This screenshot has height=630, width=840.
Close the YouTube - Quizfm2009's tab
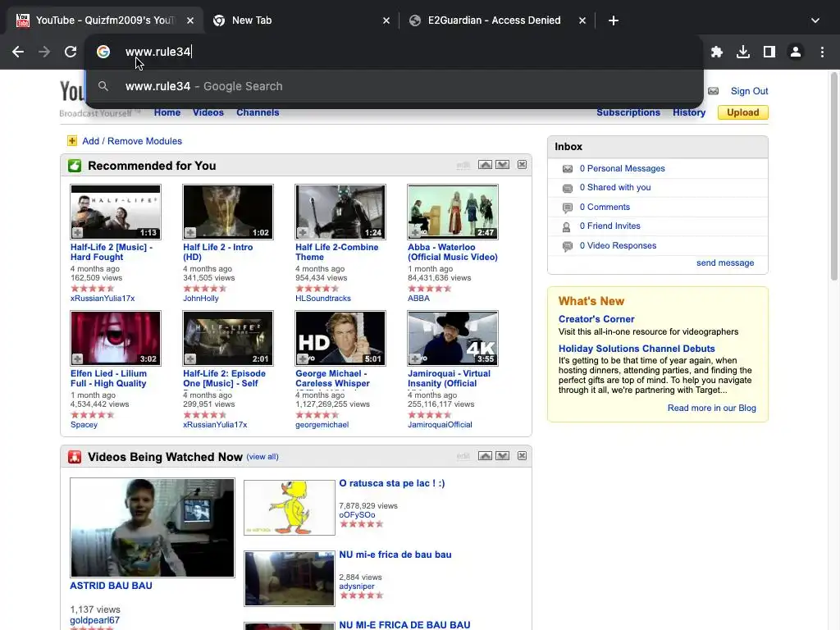pos(190,21)
